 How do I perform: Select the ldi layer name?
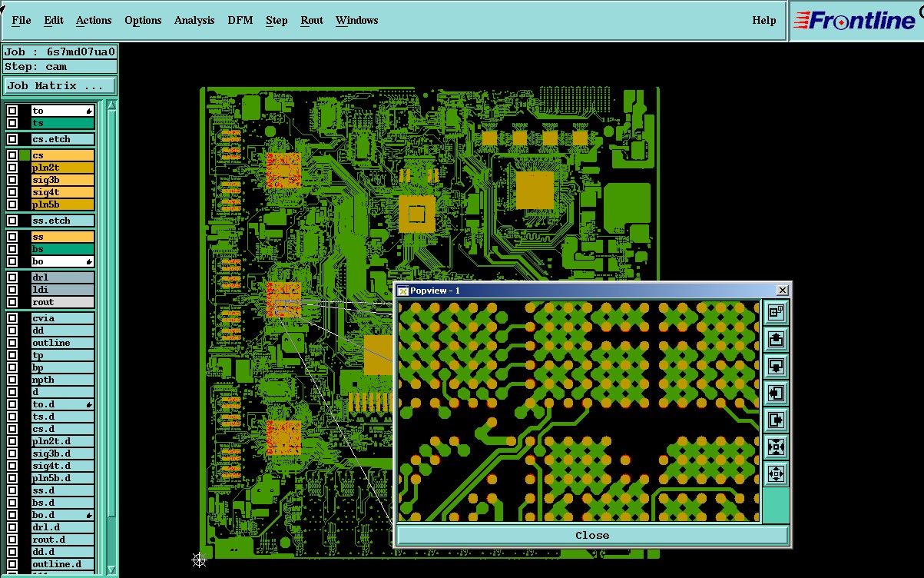point(62,290)
